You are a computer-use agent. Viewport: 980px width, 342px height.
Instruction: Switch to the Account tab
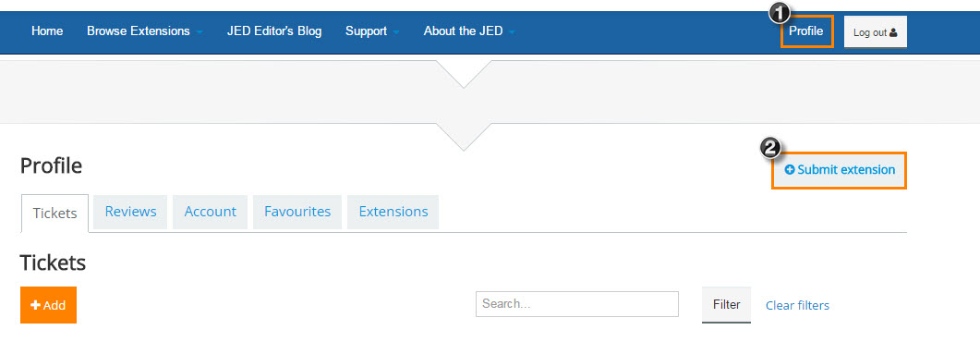[x=210, y=212]
